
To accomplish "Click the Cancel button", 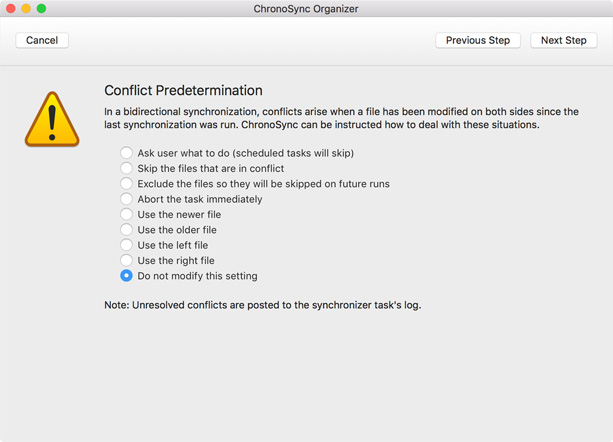I will (x=42, y=40).
